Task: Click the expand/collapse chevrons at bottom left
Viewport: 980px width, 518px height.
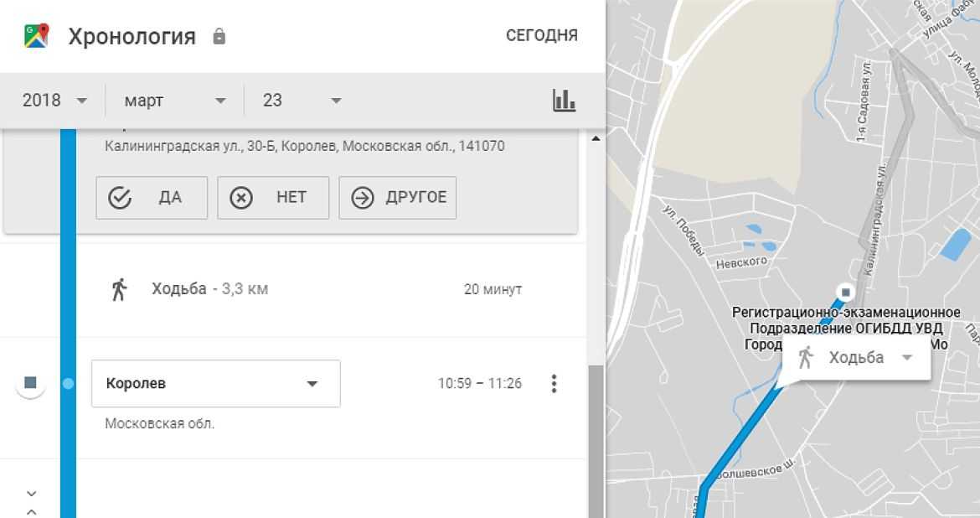Action: pos(31,502)
